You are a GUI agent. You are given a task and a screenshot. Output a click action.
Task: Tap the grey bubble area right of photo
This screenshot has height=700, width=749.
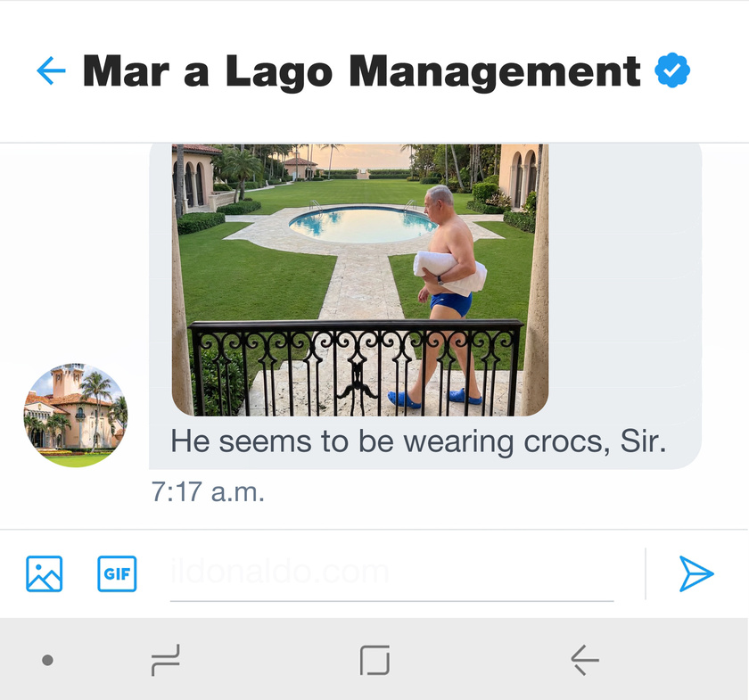[624, 285]
